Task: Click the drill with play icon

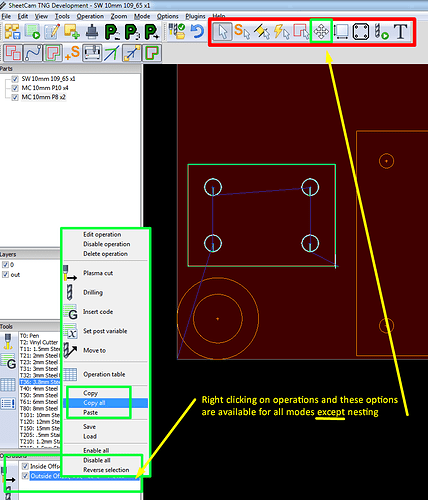Action: (381, 32)
